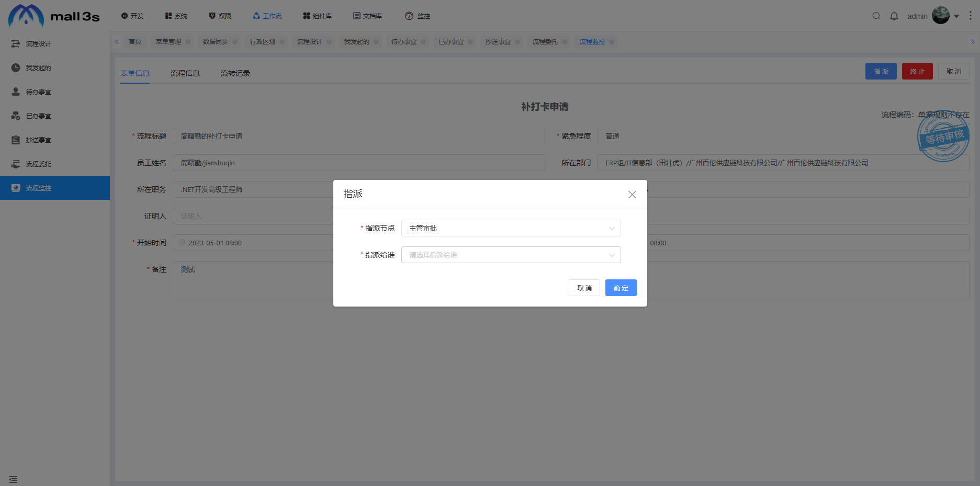Click 取消 in the 指派 dialog

tap(584, 288)
